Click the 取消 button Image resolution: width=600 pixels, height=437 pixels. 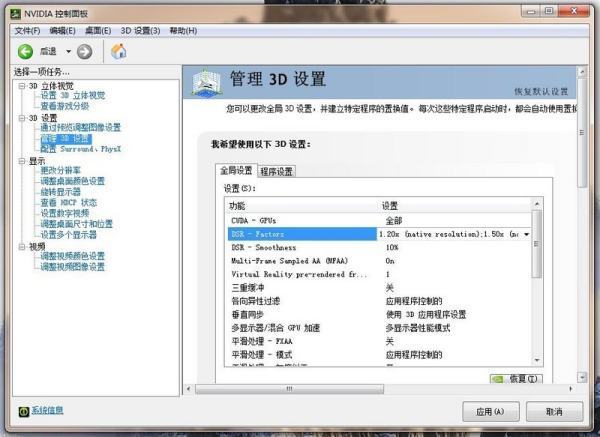554,412
